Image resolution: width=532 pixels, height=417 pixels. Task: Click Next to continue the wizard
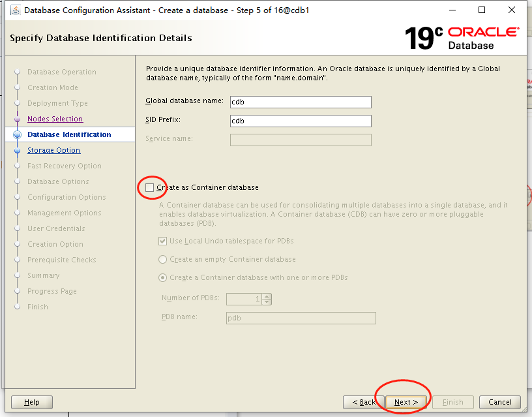(x=406, y=403)
